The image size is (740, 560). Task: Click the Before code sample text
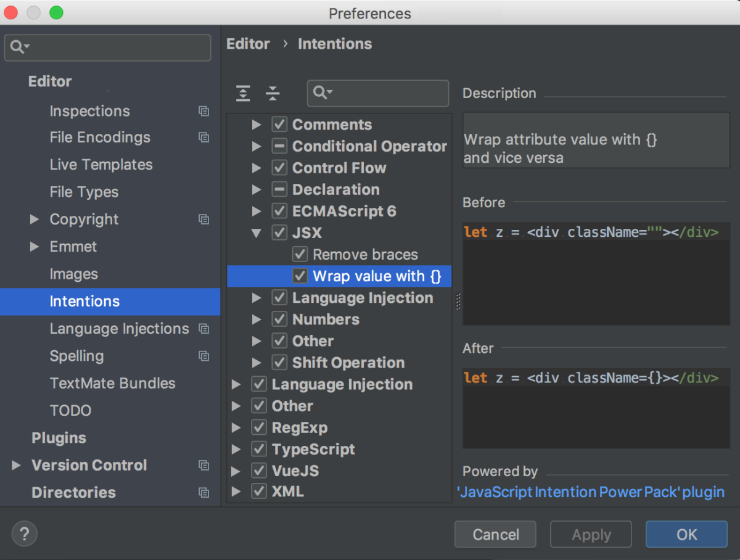pos(591,233)
